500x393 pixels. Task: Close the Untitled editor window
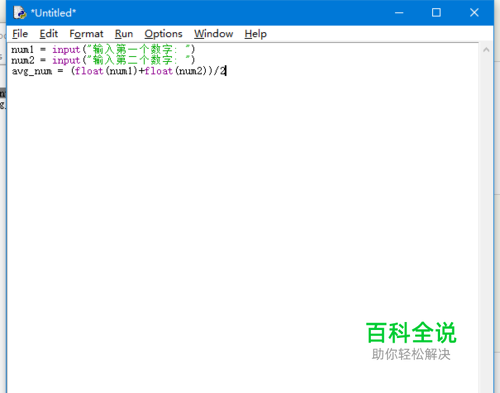point(474,13)
